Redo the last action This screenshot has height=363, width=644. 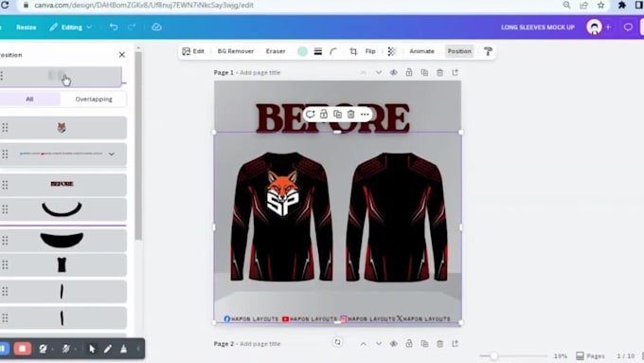click(132, 27)
